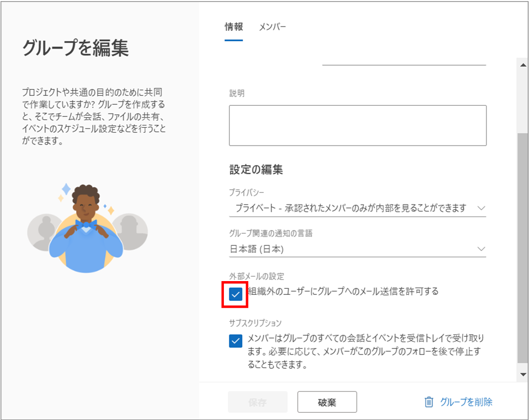Select the 情報 tab
The image size is (529, 420).
[x=234, y=27]
